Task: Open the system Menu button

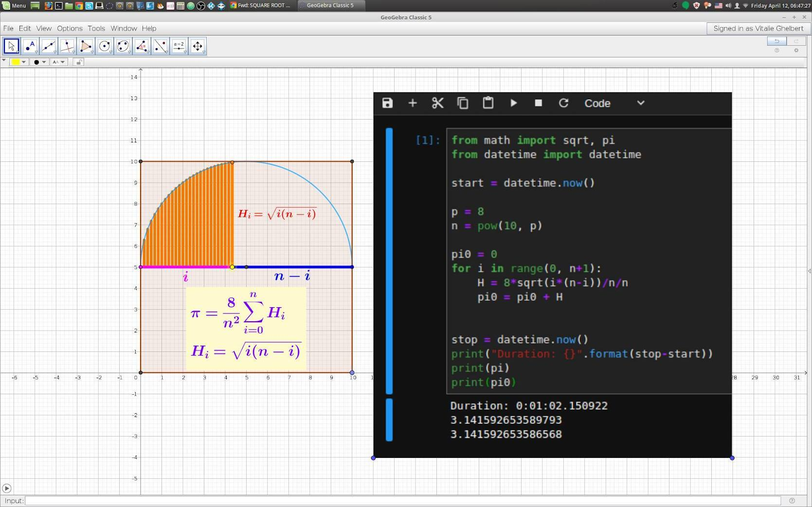Action: [x=14, y=6]
